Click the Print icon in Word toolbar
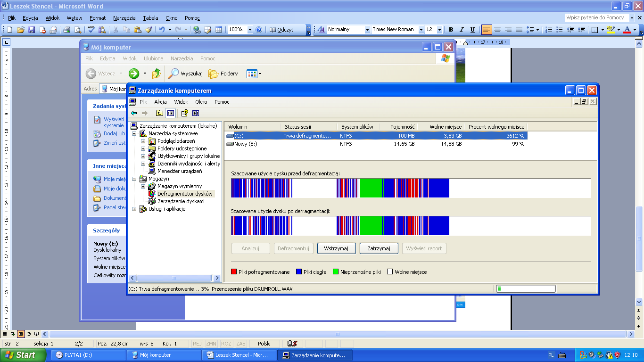The height and width of the screenshot is (362, 644). (x=67, y=30)
